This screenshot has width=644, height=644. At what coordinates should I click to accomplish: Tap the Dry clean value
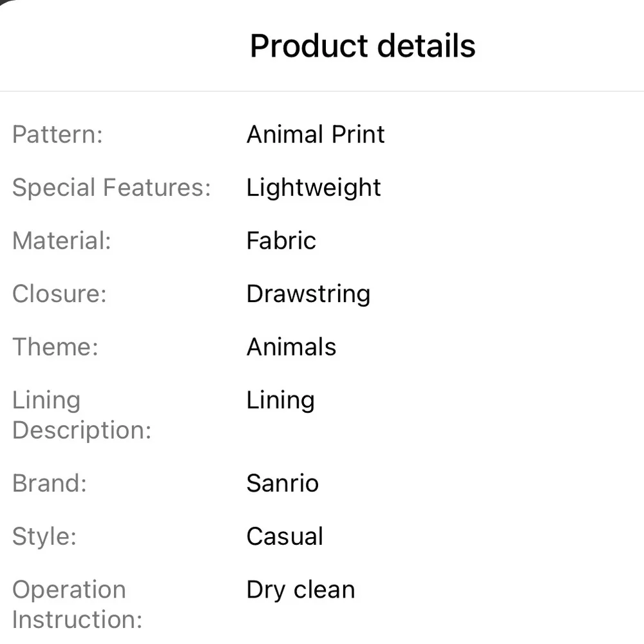point(301,590)
